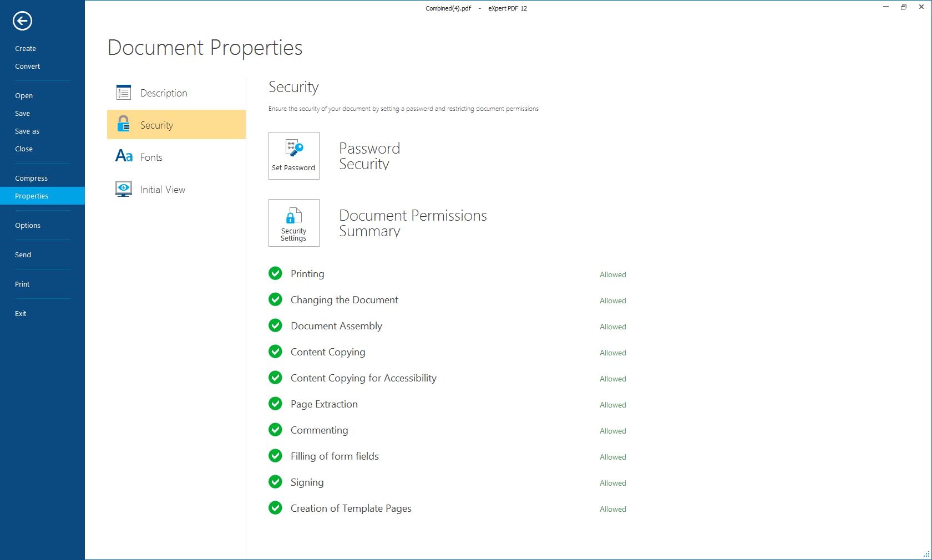Open the Initial View tab
The height and width of the screenshot is (560, 932).
tap(163, 190)
